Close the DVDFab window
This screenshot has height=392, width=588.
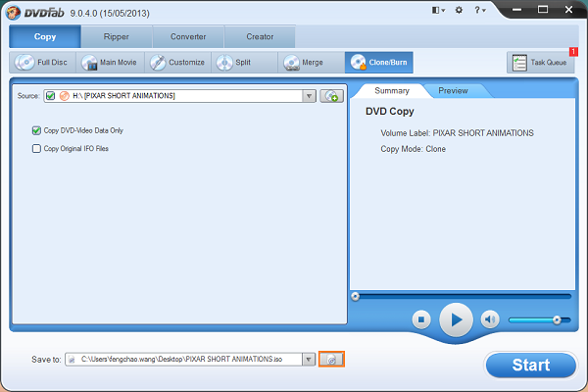click(568, 10)
